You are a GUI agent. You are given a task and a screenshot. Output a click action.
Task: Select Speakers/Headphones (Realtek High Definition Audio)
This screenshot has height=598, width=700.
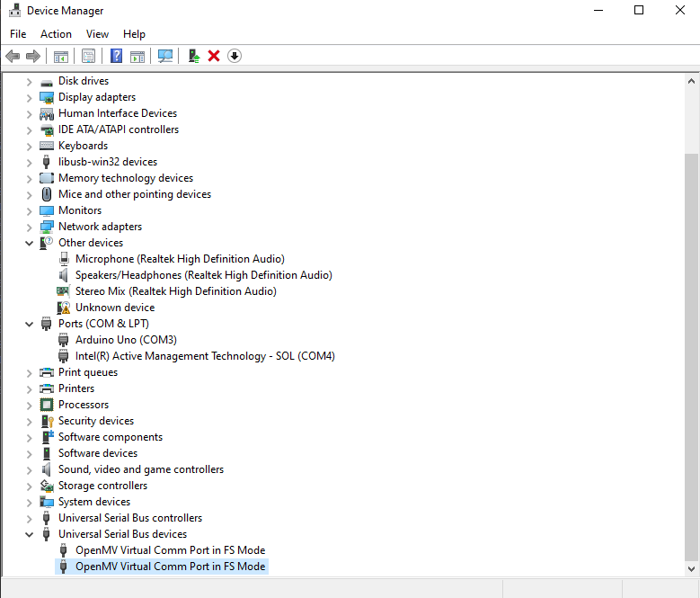click(x=204, y=275)
